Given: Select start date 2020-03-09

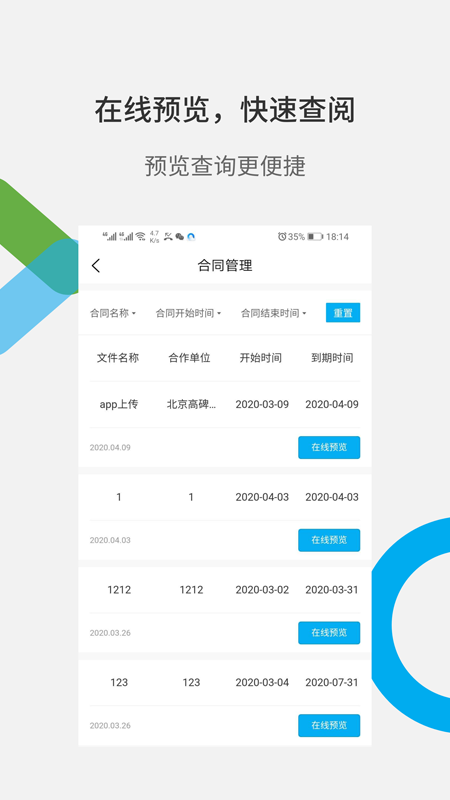Looking at the screenshot, I should pyautogui.click(x=262, y=405).
